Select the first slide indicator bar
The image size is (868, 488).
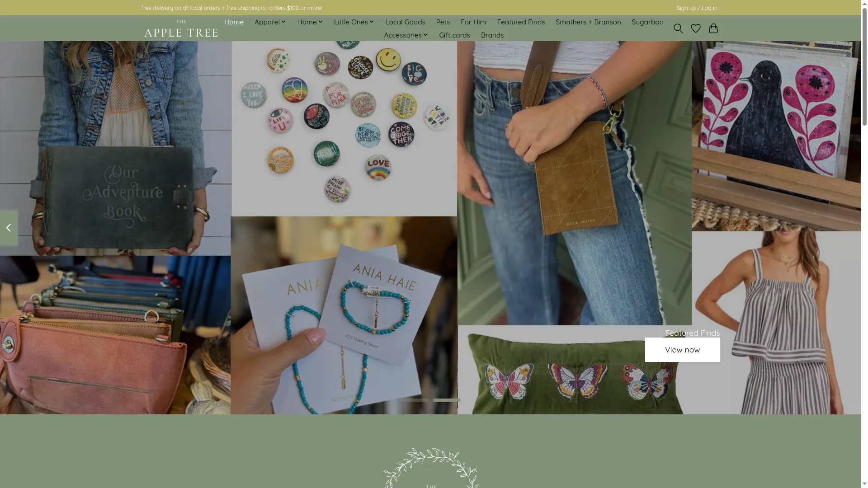[414, 400]
